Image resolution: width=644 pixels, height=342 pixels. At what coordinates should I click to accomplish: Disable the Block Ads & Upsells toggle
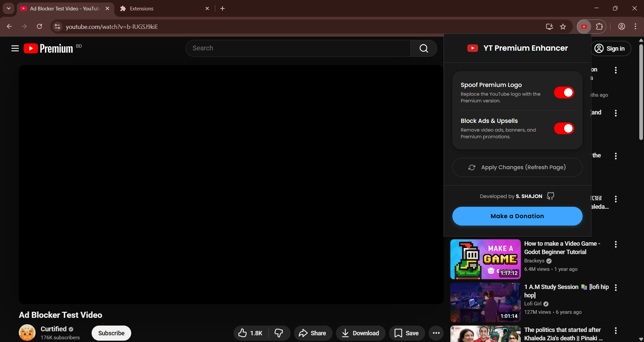point(564,128)
